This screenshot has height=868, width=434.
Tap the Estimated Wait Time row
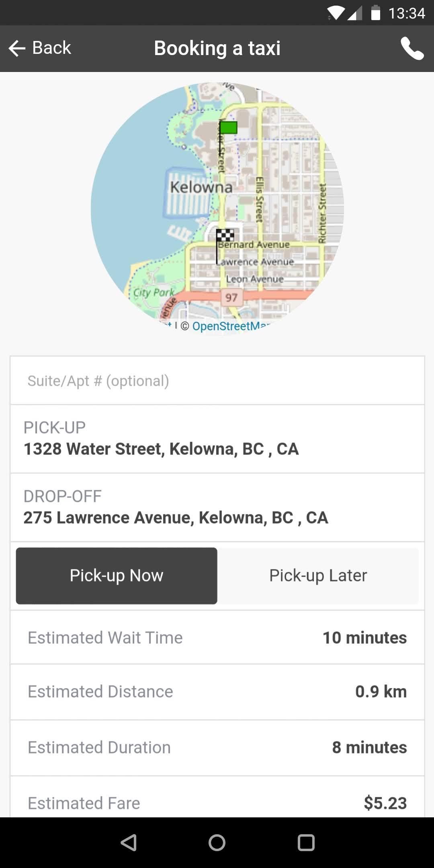tap(217, 637)
